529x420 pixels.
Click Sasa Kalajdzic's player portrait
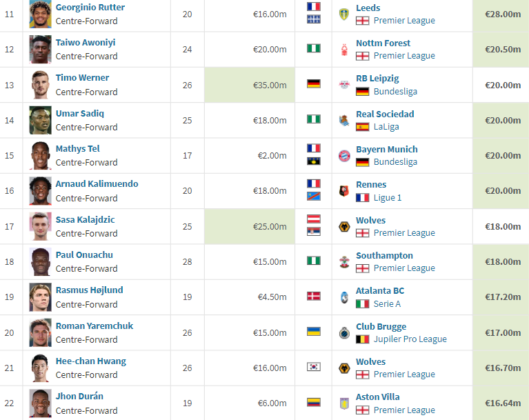[41, 226]
